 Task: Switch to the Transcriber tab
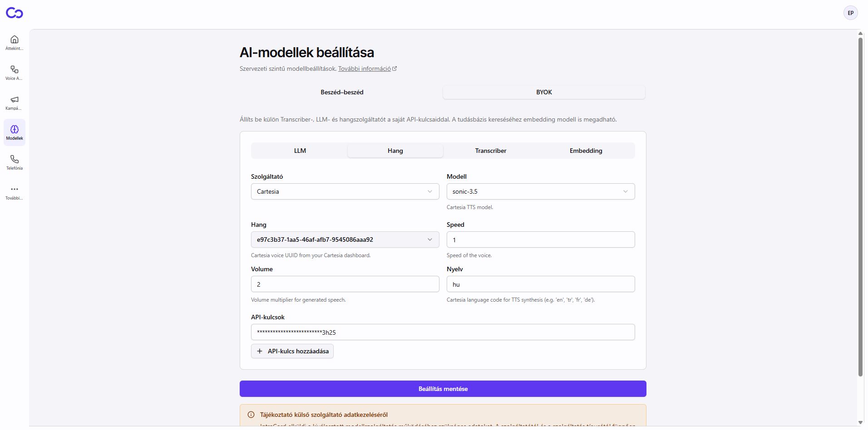[x=491, y=151]
